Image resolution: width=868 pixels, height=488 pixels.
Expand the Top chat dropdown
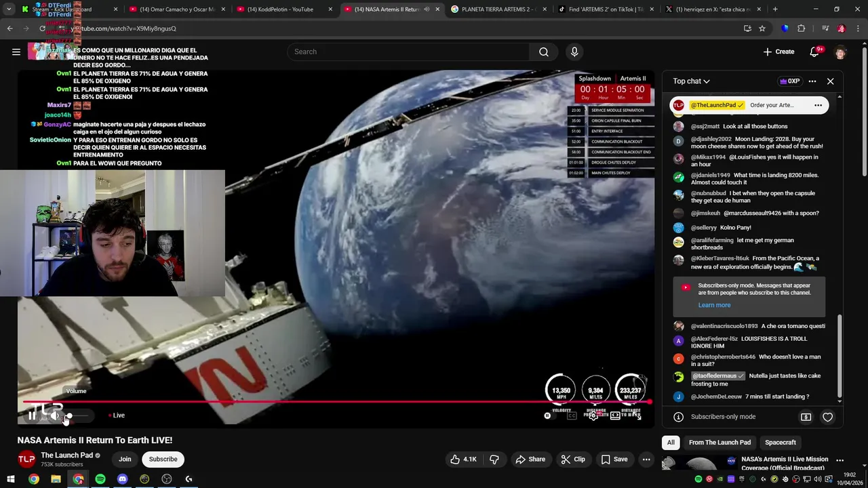pyautogui.click(x=691, y=81)
